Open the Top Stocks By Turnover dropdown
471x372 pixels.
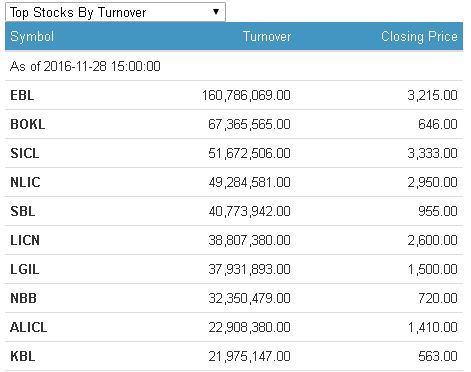115,12
